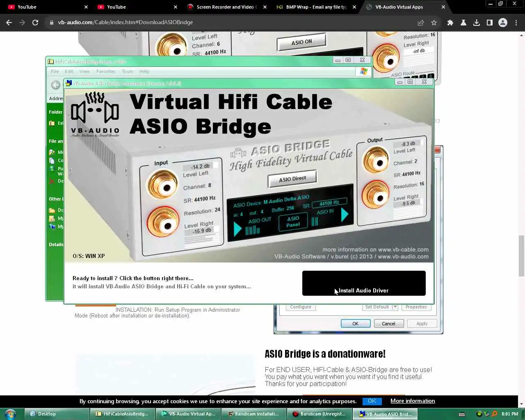The width and height of the screenshot is (525, 420).
Task: Open the Chrome profile avatar
Action: 503,23
